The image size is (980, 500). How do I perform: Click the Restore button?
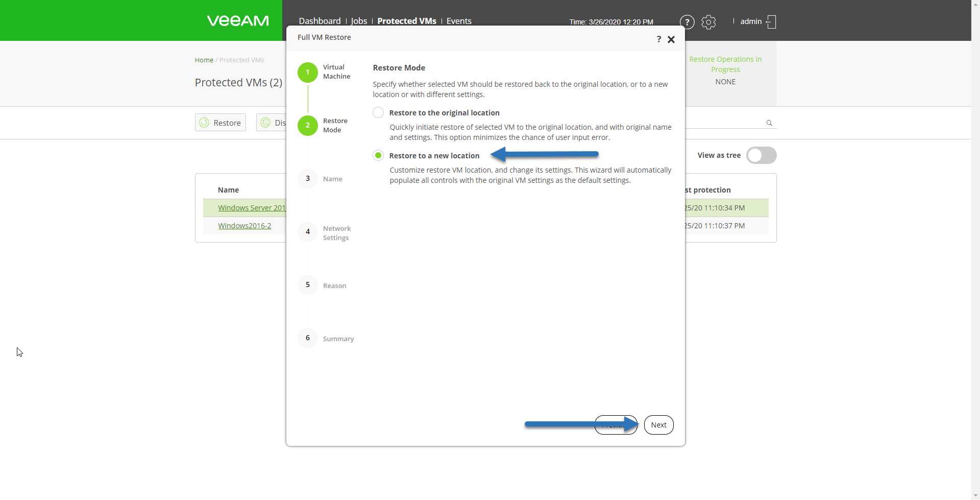pyautogui.click(x=220, y=123)
